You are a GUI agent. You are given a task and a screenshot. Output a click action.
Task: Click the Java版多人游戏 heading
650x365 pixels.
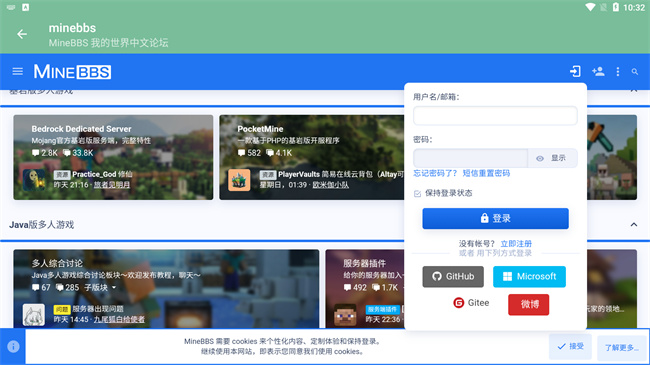pos(41,225)
